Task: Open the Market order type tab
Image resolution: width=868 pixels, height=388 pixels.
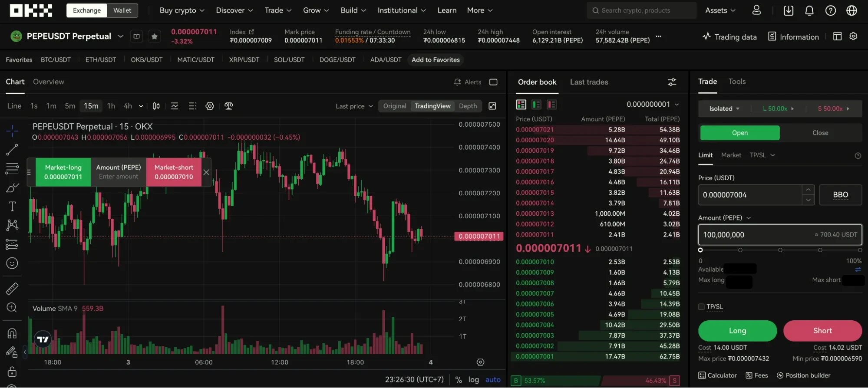Action: tap(731, 155)
